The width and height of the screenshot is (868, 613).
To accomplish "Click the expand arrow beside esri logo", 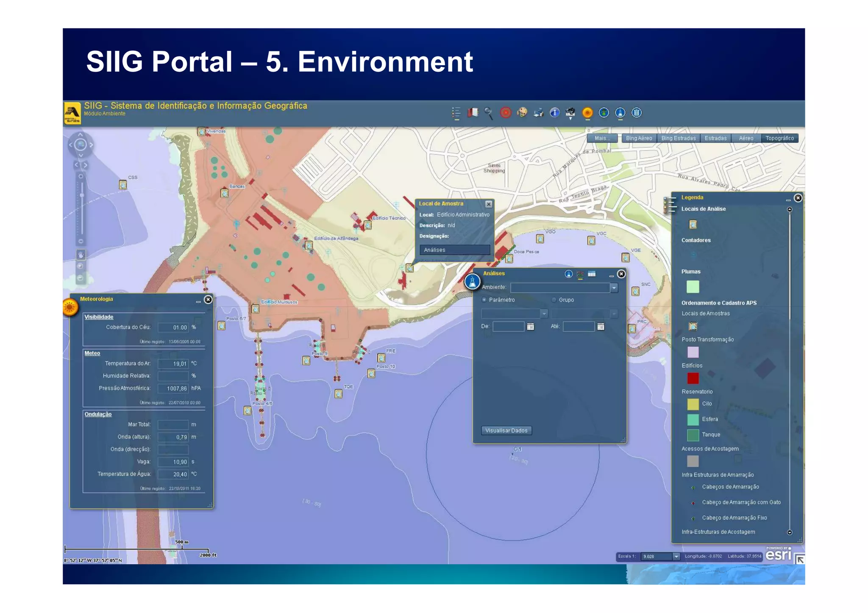I will pyautogui.click(x=800, y=559).
